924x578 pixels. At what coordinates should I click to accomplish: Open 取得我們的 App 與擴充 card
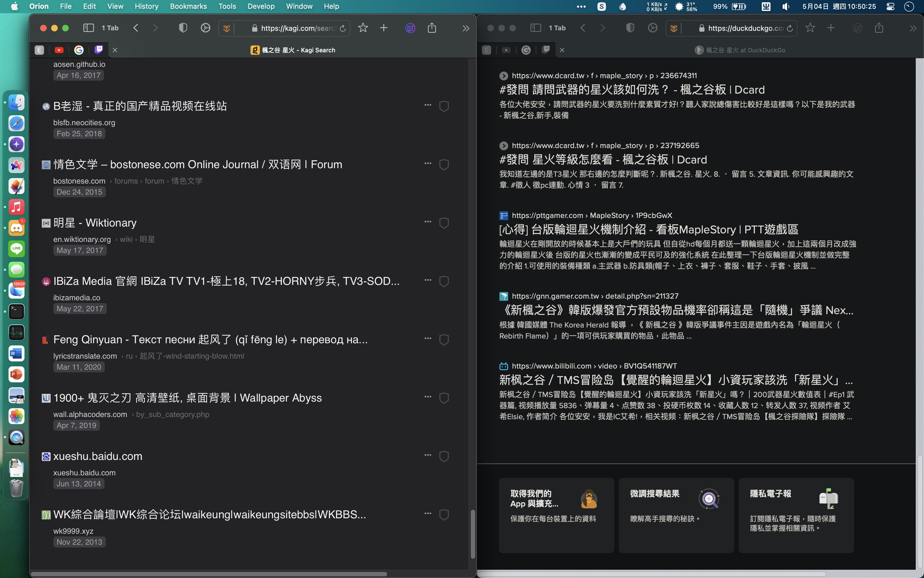(x=556, y=515)
